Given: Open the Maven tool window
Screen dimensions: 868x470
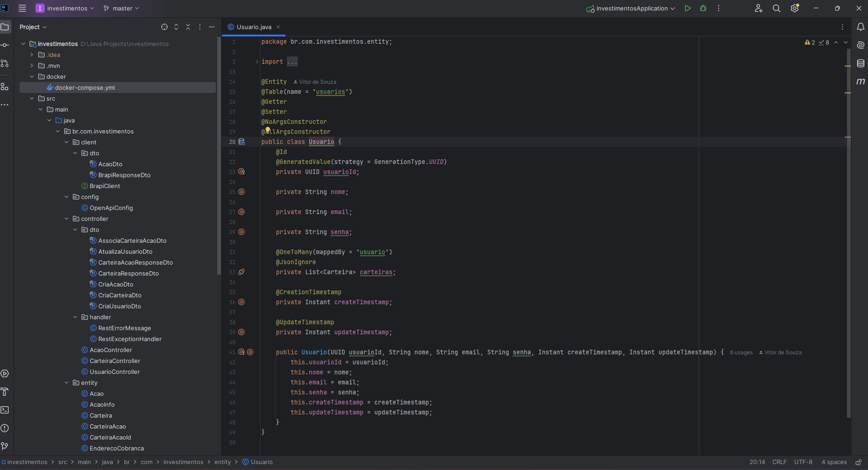Looking at the screenshot, I should [860, 82].
